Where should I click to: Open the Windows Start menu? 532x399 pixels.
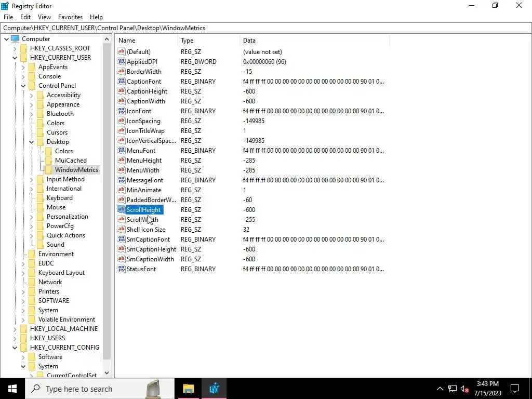tap(12, 389)
